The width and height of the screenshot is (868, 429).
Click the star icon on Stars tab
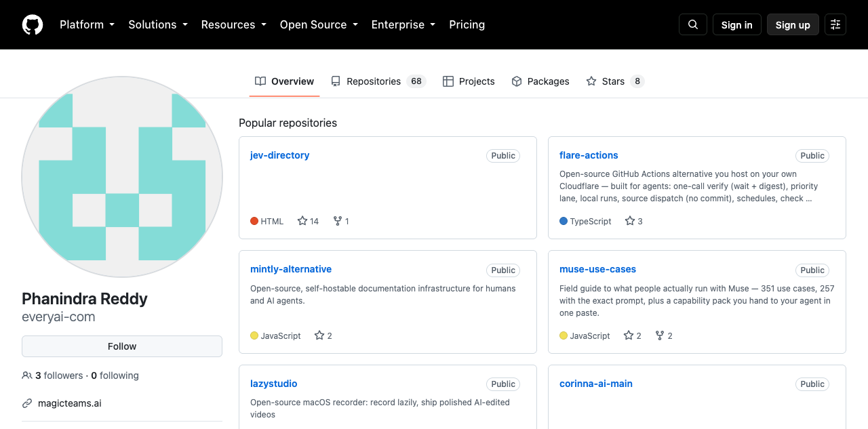[591, 81]
